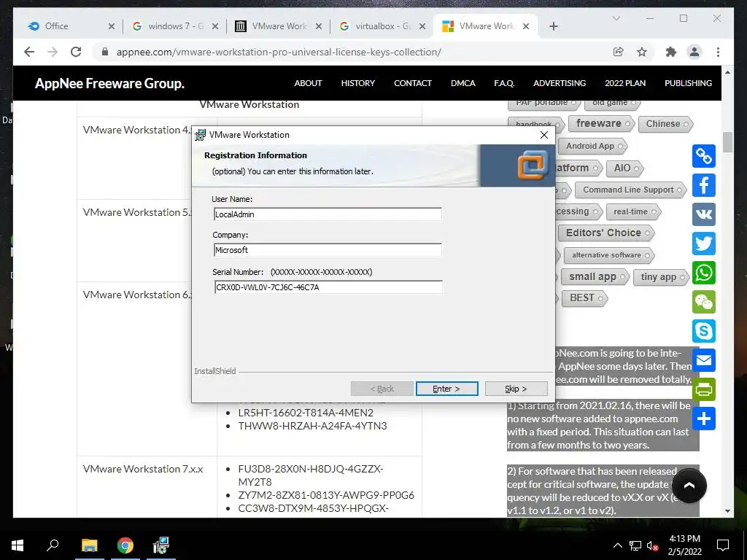Viewport: 747px width, 560px height.
Task: Click the installer icon in taskbar
Action: point(161,545)
